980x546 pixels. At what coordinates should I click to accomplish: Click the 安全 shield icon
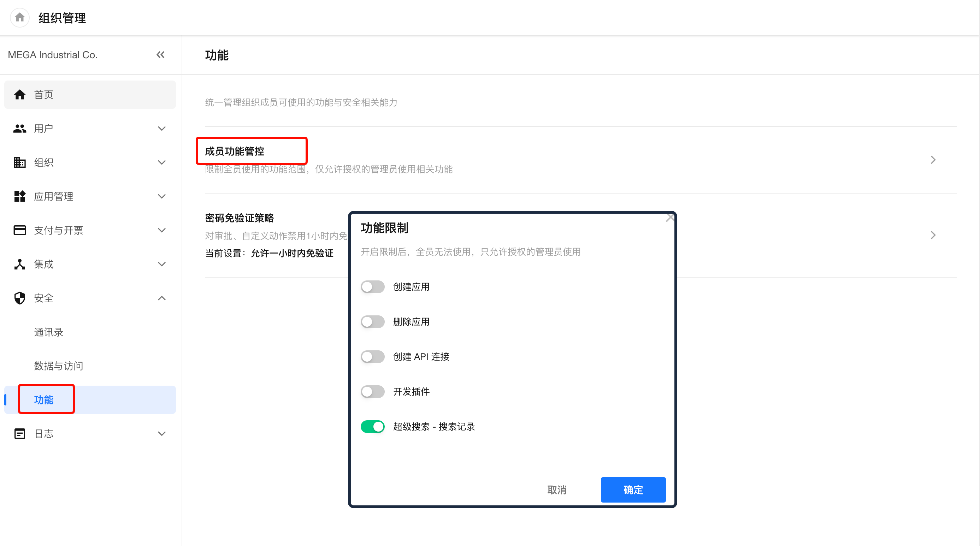point(19,298)
